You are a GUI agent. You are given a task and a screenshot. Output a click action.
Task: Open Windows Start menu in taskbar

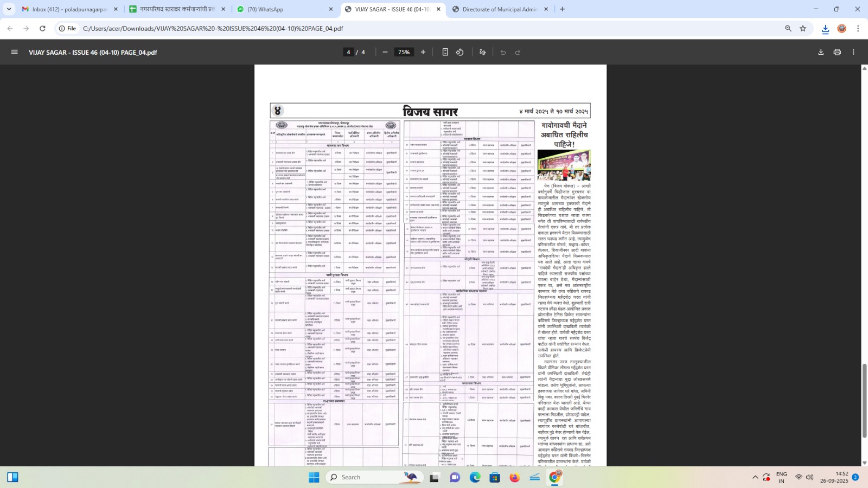pyautogui.click(x=314, y=477)
